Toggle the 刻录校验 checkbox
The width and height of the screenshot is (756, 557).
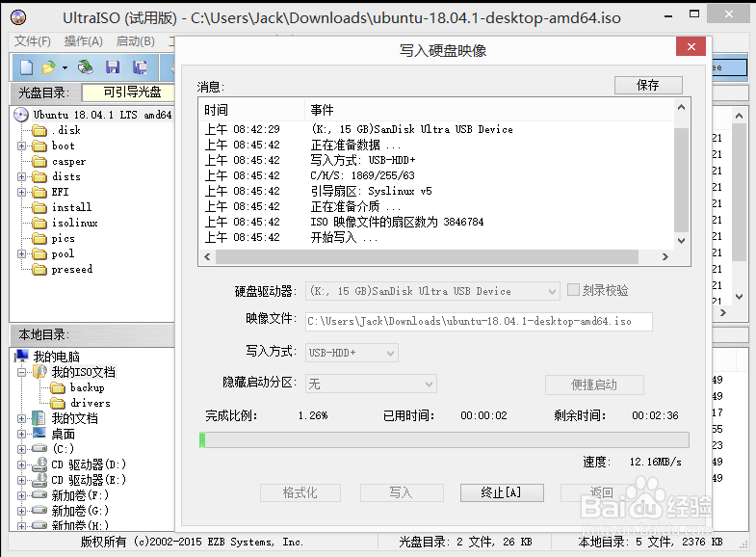pos(573,290)
